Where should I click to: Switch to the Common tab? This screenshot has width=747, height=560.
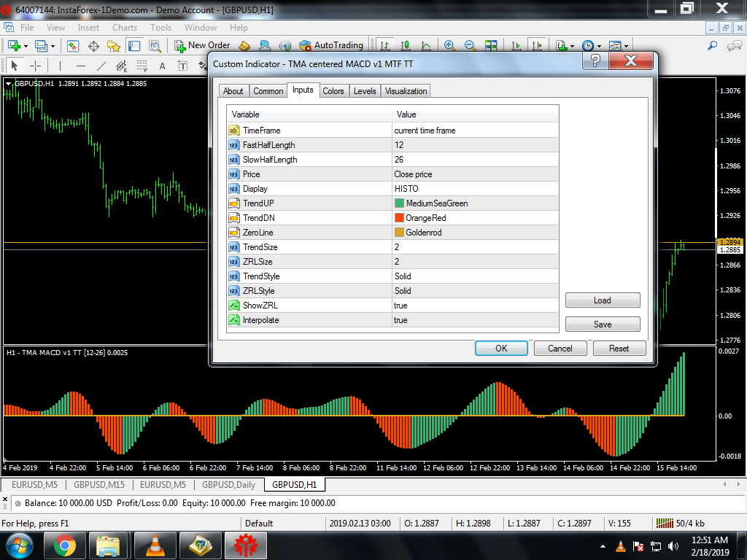point(268,91)
